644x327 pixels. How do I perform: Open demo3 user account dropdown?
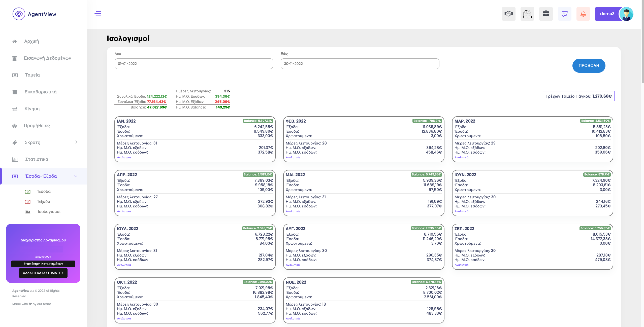607,14
